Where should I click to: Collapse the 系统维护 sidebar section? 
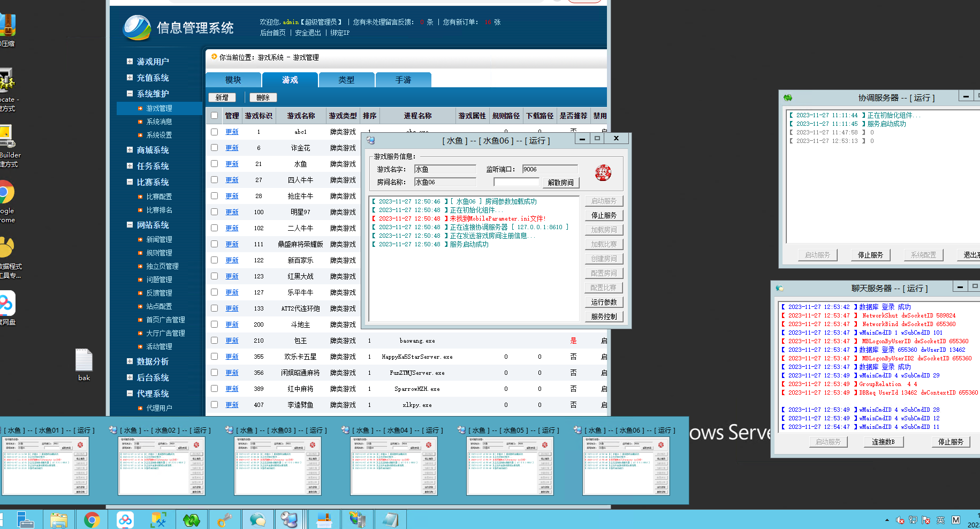[x=130, y=94]
